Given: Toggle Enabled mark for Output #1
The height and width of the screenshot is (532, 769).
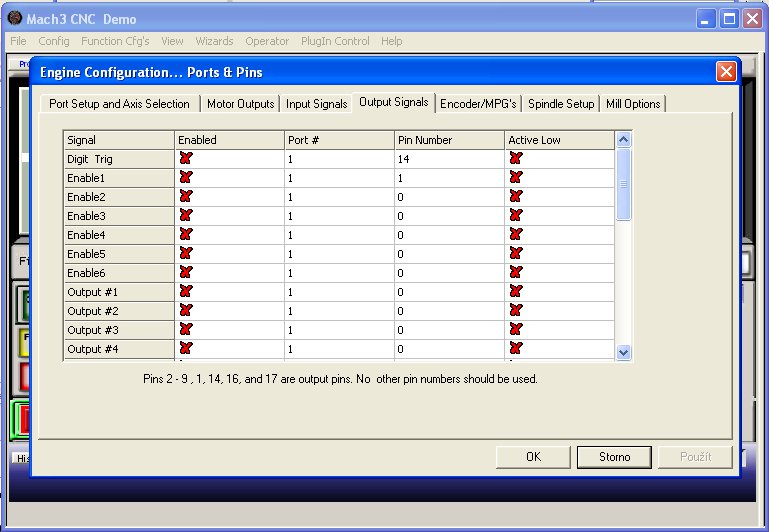Looking at the screenshot, I should (x=185, y=292).
